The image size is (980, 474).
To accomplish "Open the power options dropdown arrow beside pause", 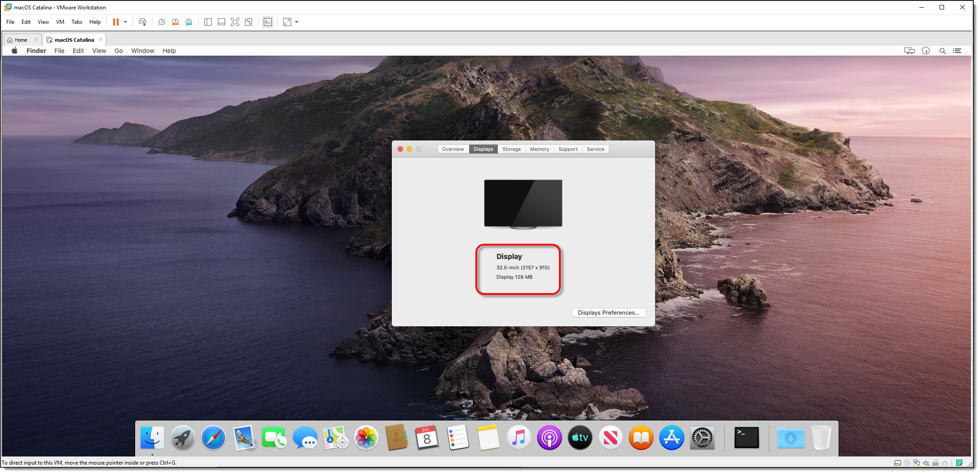I will [125, 22].
